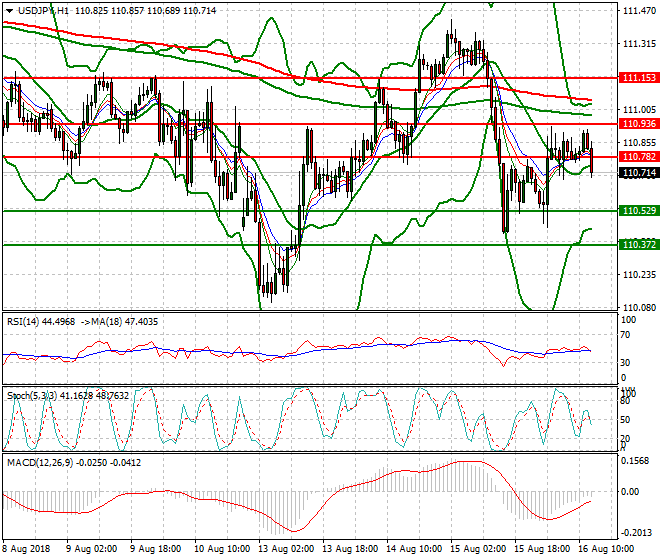Viewport: 660px width, 560px height.
Task: Select the Stochastic 50 level scale value
Action: click(x=626, y=420)
